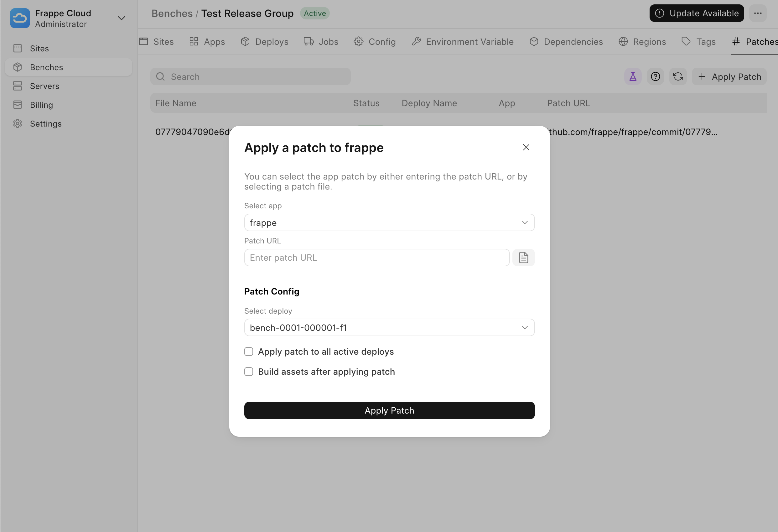Screen dimensions: 778x532
Task: Click the purple beaker icon in toolbar
Action: (633, 77)
